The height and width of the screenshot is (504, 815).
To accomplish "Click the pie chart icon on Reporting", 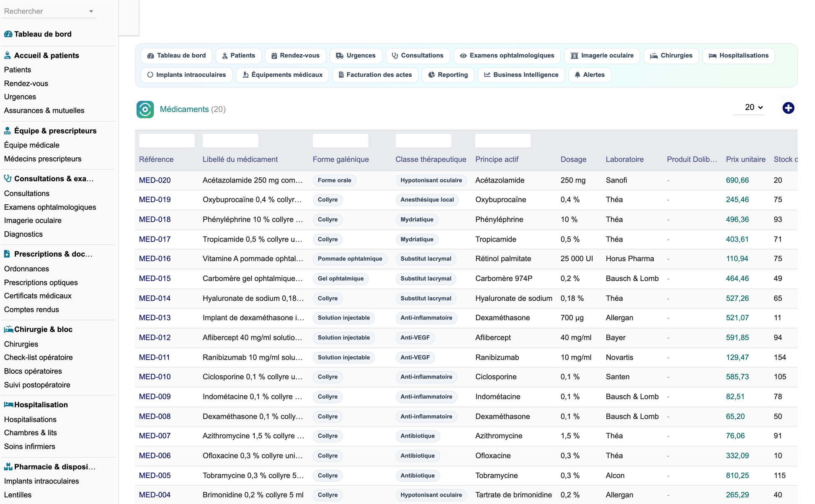I will (431, 75).
